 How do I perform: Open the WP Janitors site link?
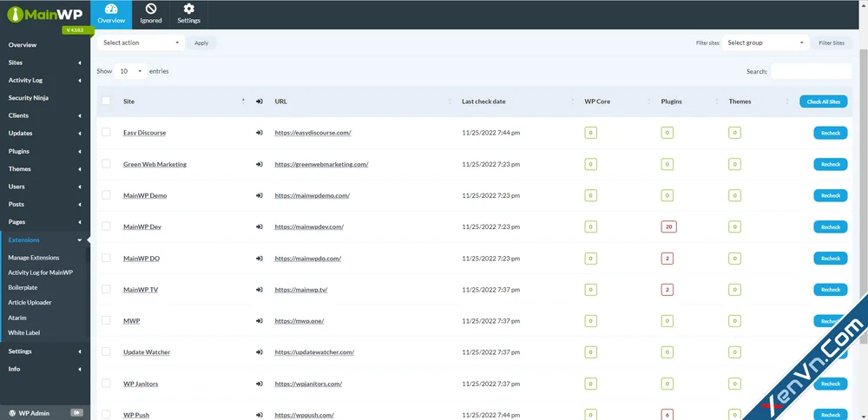(141, 384)
